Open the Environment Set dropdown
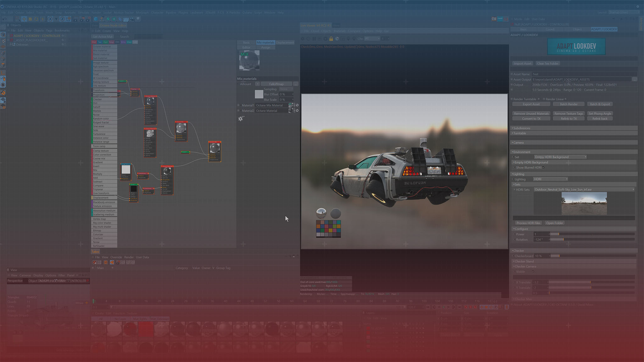This screenshot has height=362, width=644. 560,157
